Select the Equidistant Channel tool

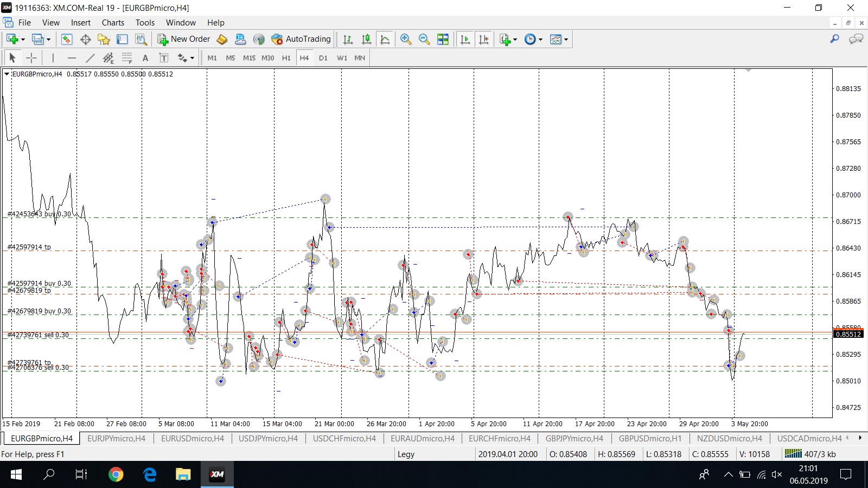[x=108, y=57]
